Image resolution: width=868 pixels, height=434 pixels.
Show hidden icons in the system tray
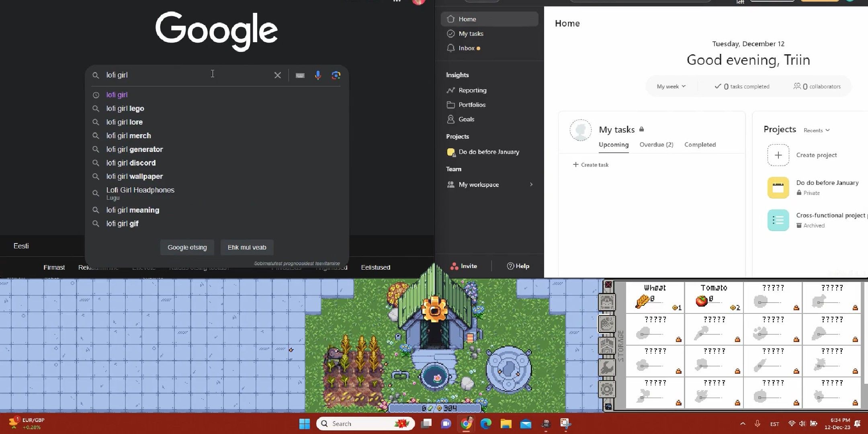pos(743,424)
